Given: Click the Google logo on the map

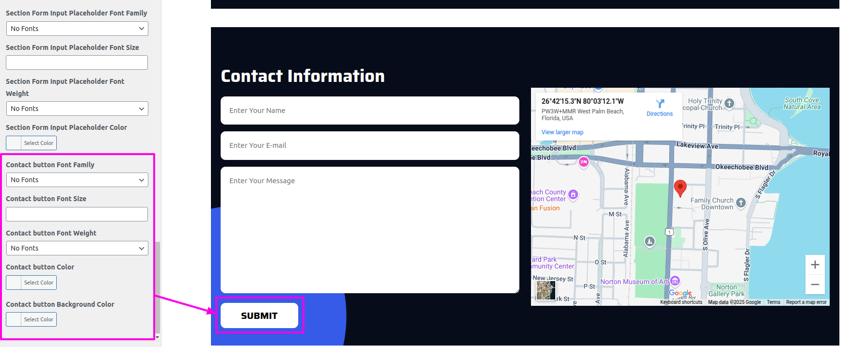Looking at the screenshot, I should click(680, 293).
